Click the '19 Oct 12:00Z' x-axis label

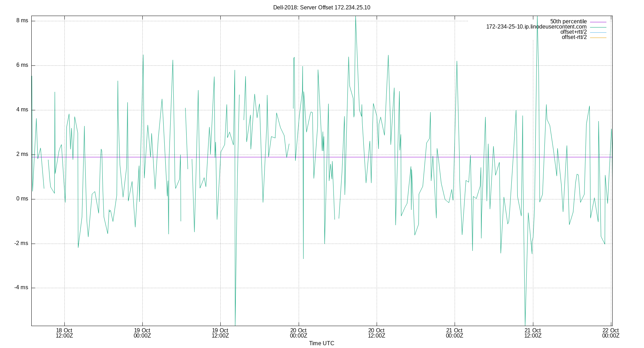pyautogui.click(x=220, y=333)
